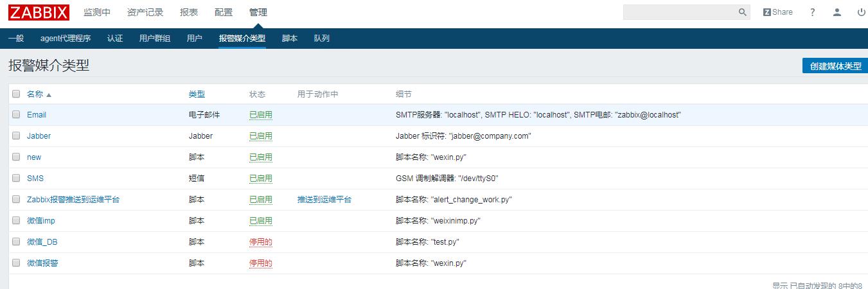The width and height of the screenshot is (868, 289).
Task: Check the new row checkbox
Action: 16,157
